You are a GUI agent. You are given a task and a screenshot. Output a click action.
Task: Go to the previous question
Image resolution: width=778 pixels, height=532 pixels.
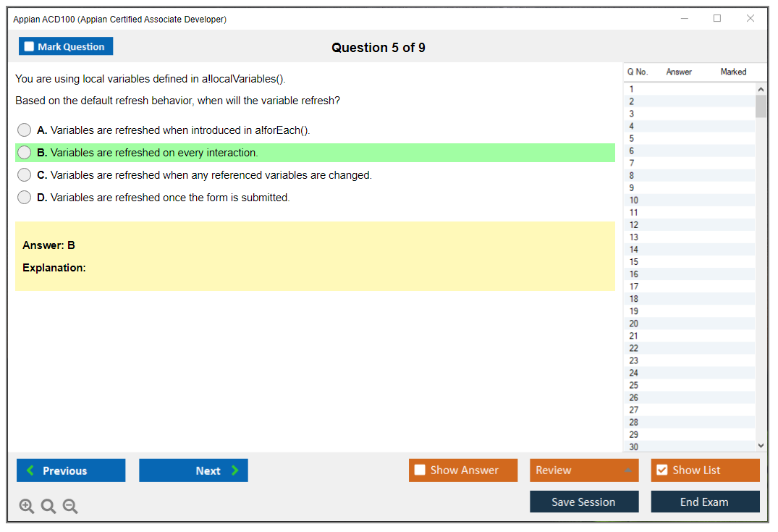point(71,470)
